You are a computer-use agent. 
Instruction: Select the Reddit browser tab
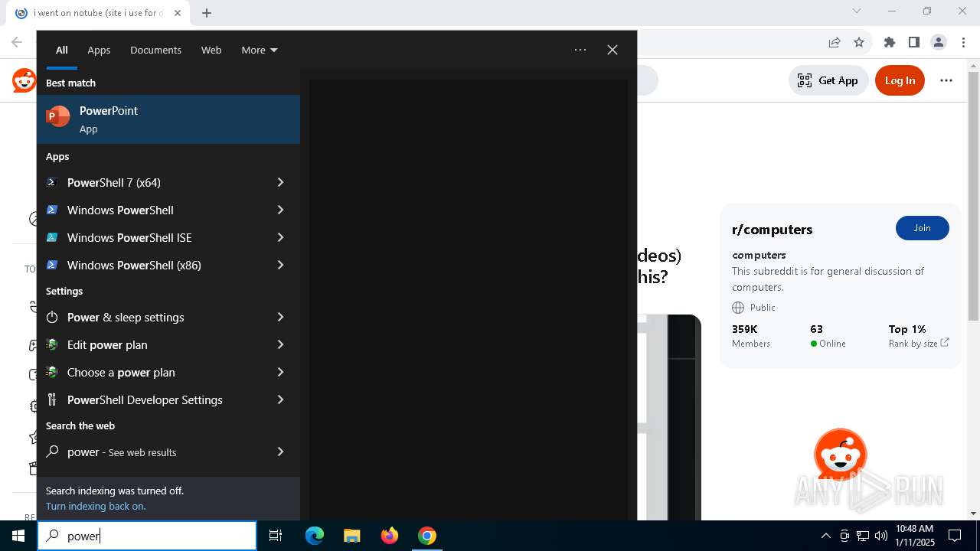[x=98, y=13]
